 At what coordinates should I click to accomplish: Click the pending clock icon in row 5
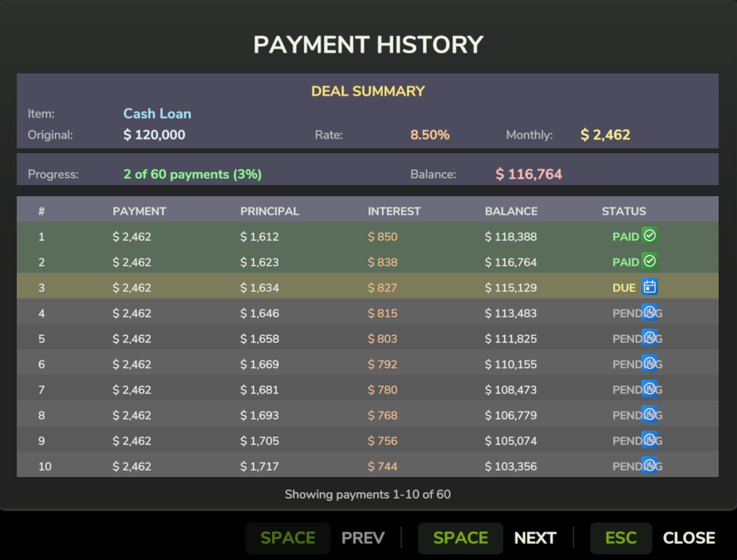click(649, 337)
